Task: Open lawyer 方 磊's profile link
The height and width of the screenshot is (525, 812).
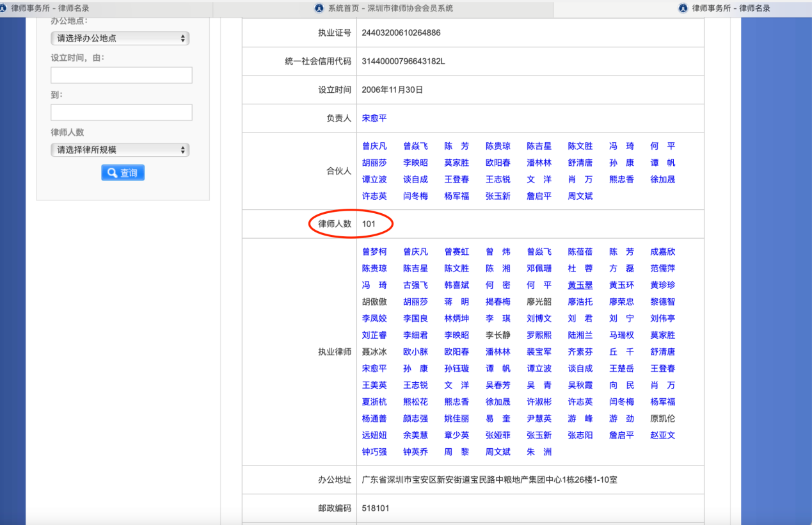Action: (x=621, y=268)
